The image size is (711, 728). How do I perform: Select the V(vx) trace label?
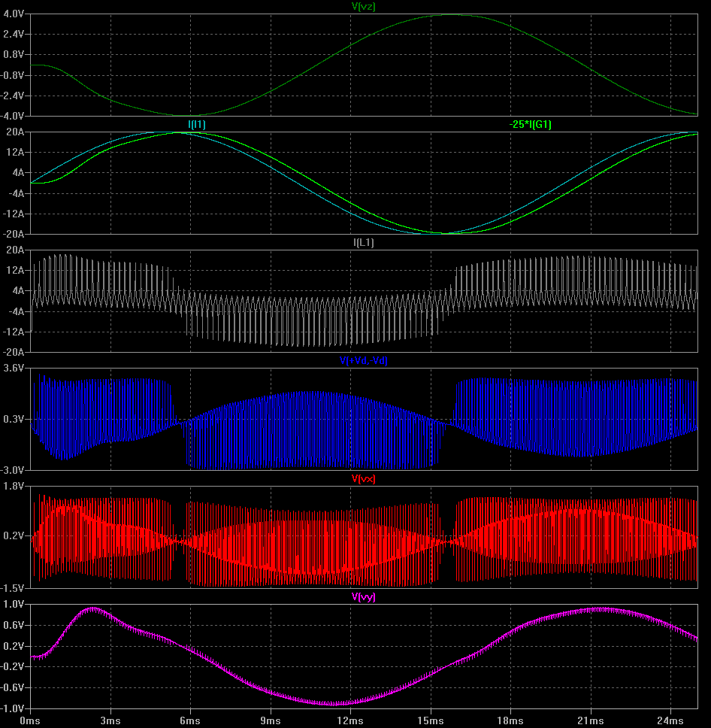[363, 478]
